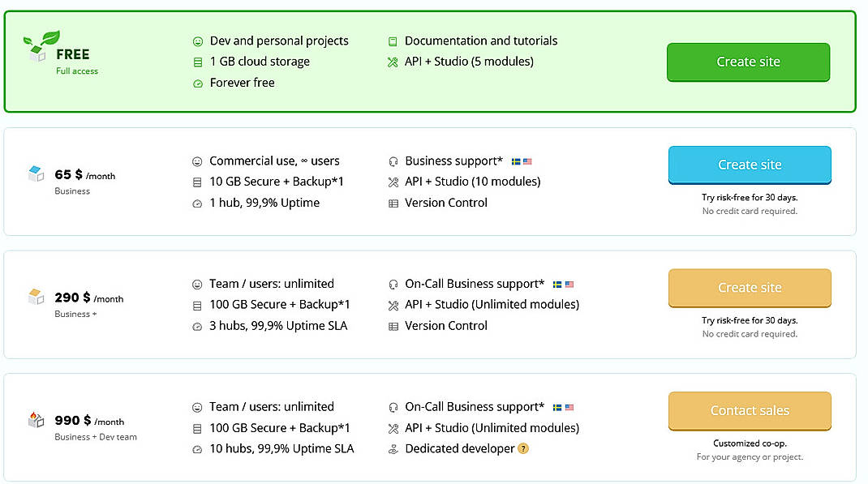Click the green leaf FREE plan icon
This screenshot has height=484, width=868.
point(41,46)
